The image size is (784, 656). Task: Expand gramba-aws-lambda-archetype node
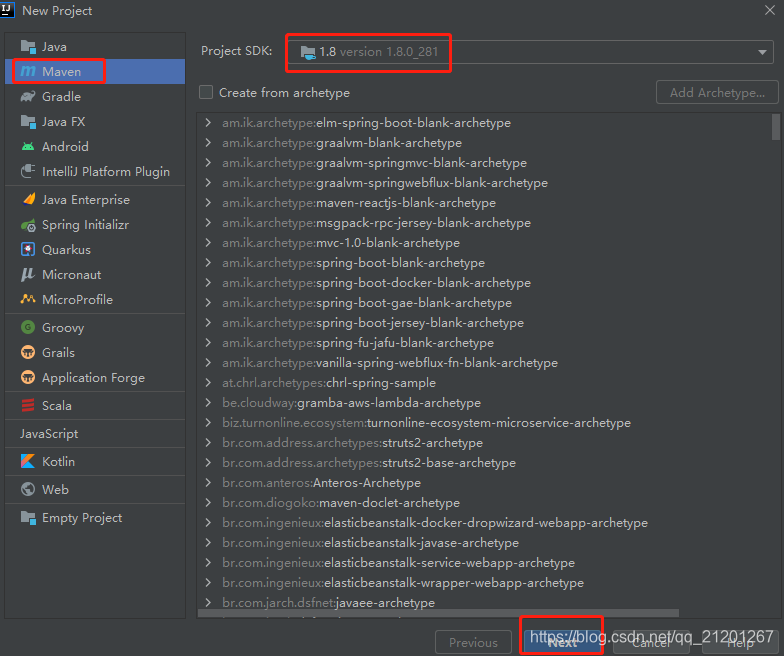point(208,402)
